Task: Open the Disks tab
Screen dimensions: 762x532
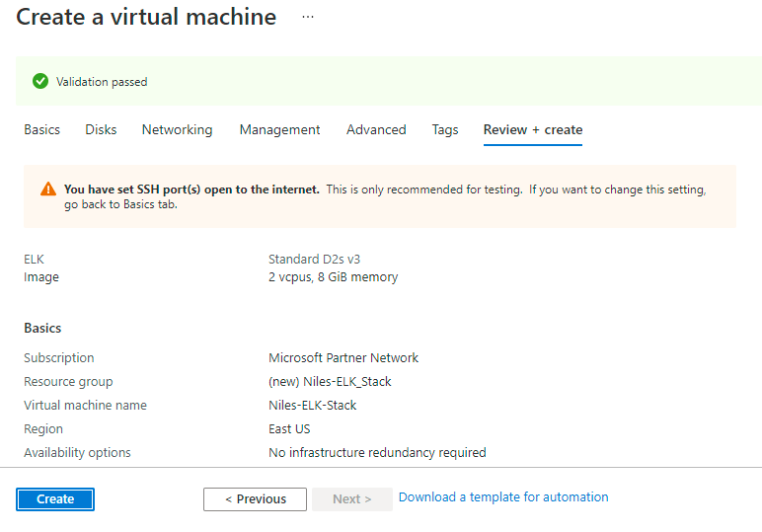Action: (x=101, y=129)
